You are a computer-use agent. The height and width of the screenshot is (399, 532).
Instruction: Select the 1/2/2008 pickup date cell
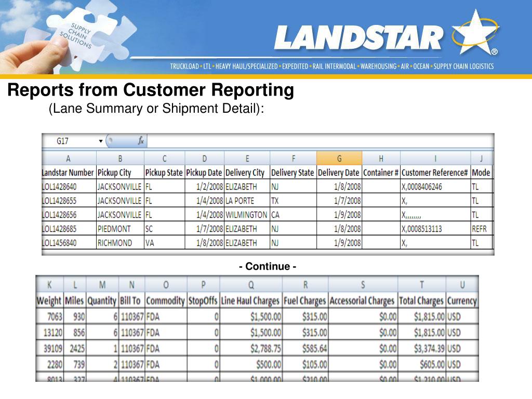pos(205,187)
